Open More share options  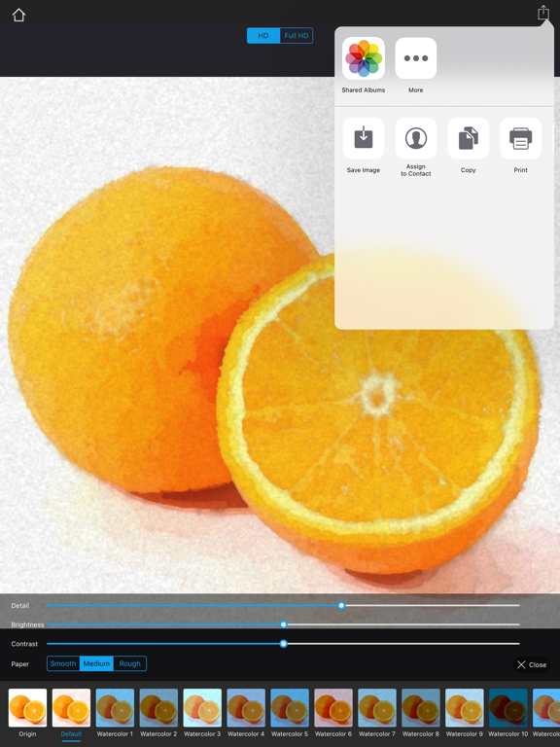pyautogui.click(x=416, y=58)
